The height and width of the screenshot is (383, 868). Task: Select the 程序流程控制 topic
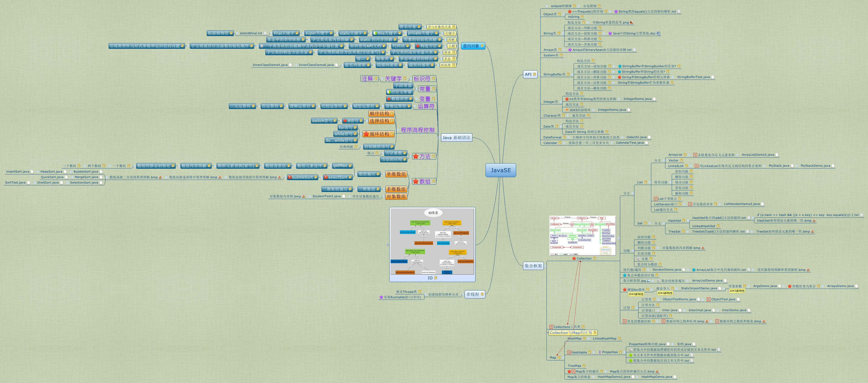(418, 130)
